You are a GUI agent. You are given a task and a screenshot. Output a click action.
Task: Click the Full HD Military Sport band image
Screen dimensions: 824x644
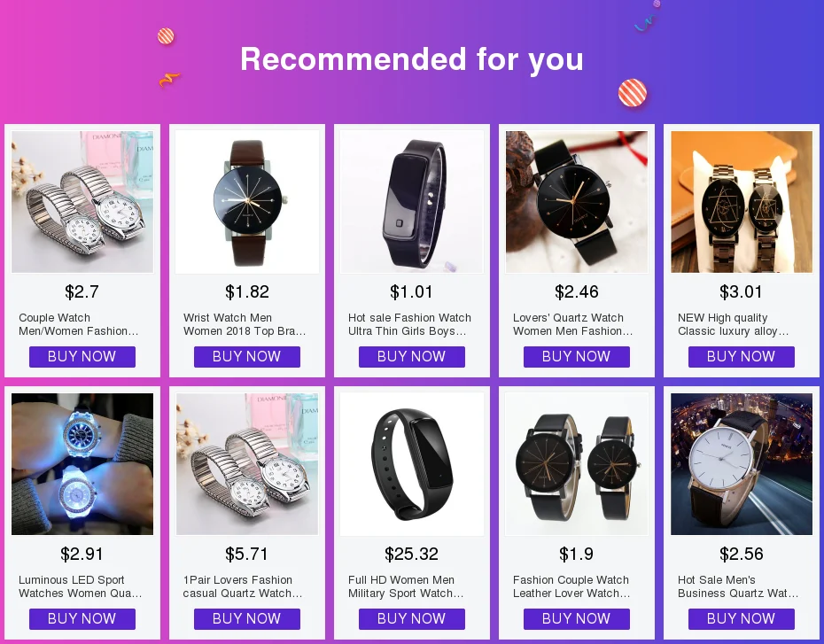(x=411, y=464)
